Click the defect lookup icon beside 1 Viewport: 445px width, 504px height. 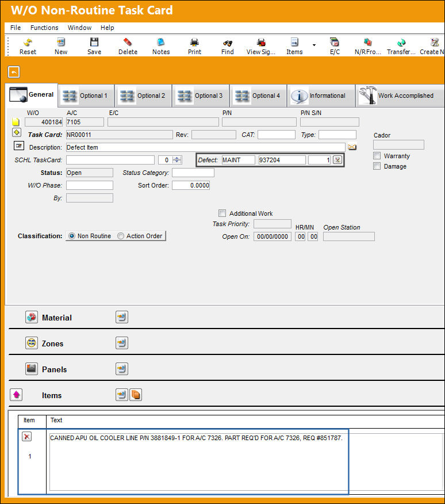click(x=337, y=160)
